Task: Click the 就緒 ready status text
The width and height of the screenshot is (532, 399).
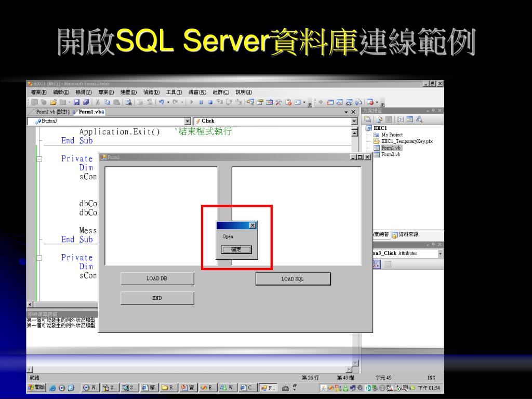Action: pos(34,378)
